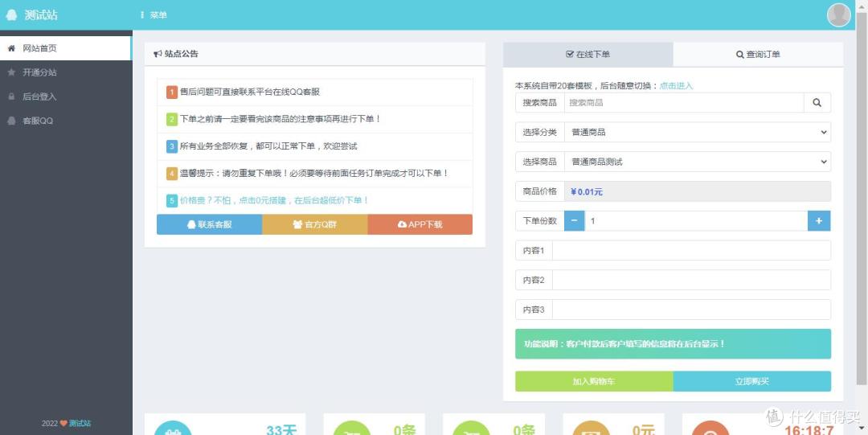
Task: Increase order quantity with the plus button
Action: coord(819,220)
